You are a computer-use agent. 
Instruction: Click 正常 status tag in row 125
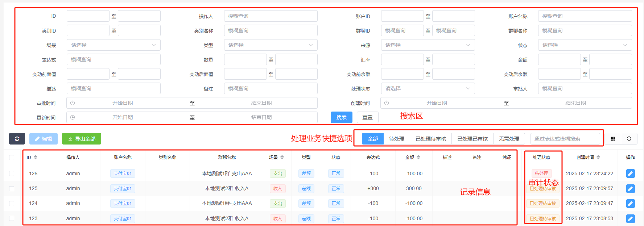336,189
